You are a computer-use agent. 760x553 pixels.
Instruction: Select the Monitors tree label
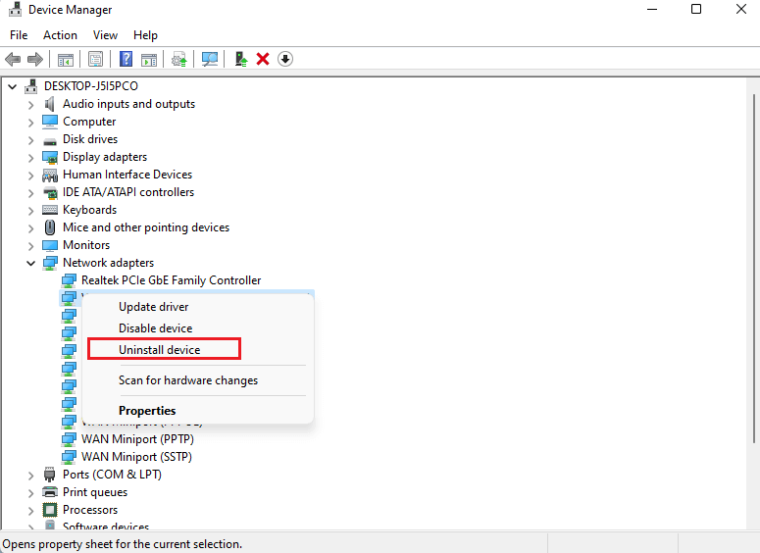pyautogui.click(x=86, y=245)
